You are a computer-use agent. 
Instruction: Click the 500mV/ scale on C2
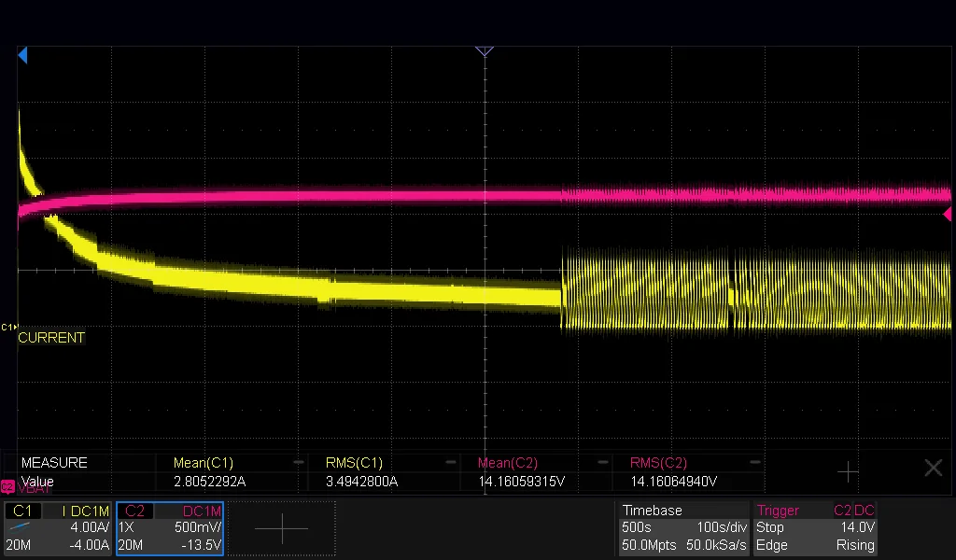[x=198, y=527]
